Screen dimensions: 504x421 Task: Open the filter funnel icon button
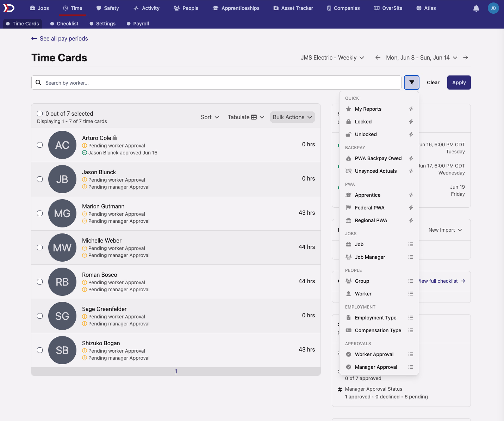tap(411, 83)
